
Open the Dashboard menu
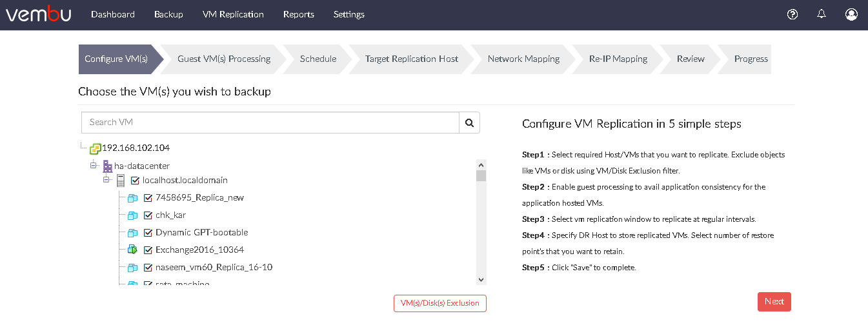coord(113,14)
